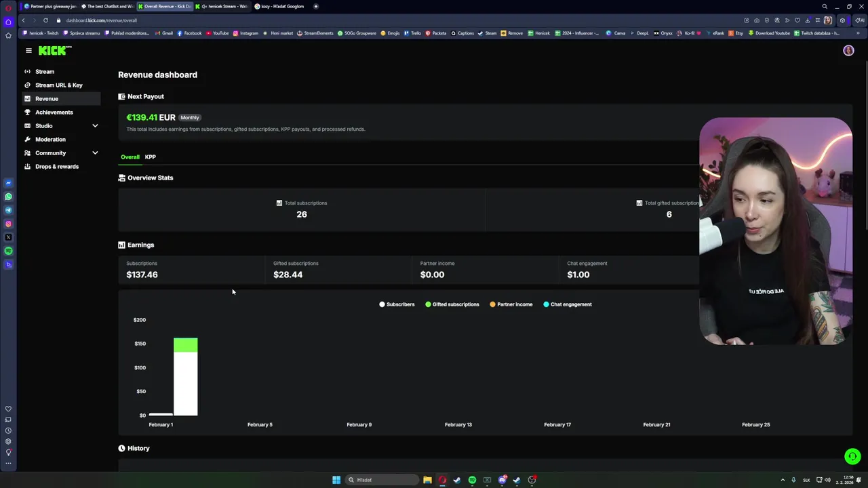Toggle Chat engagement series in legend
868x488 pixels.
point(567,304)
